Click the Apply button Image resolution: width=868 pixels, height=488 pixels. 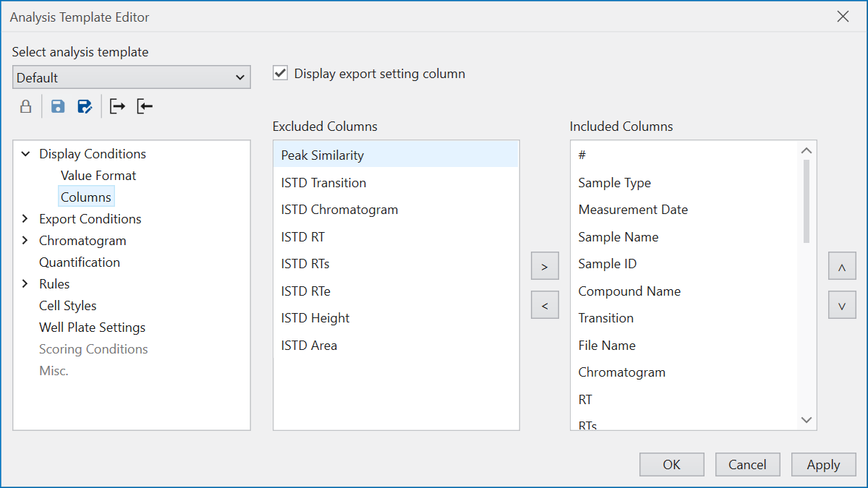(823, 465)
